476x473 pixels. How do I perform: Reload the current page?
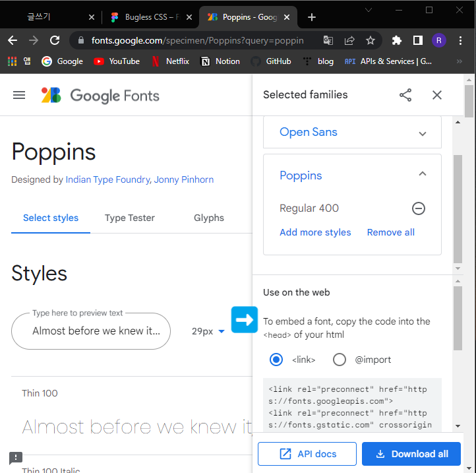coord(55,40)
